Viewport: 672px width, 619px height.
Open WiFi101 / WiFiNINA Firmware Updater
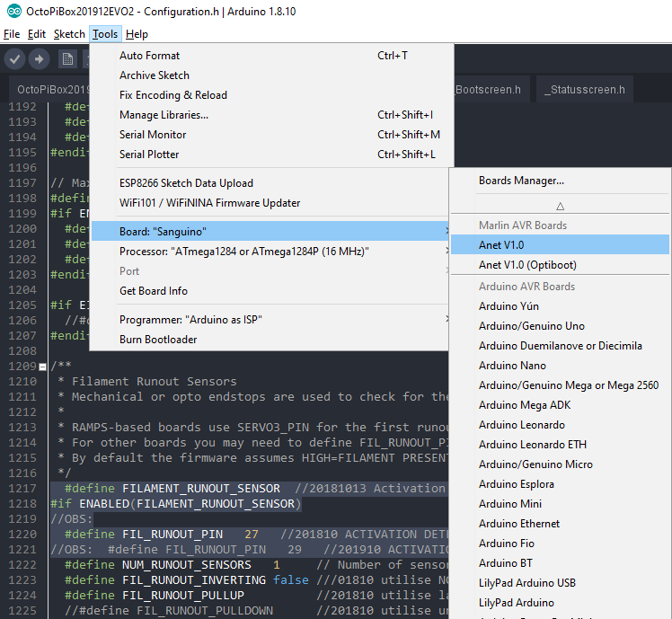pos(270,203)
